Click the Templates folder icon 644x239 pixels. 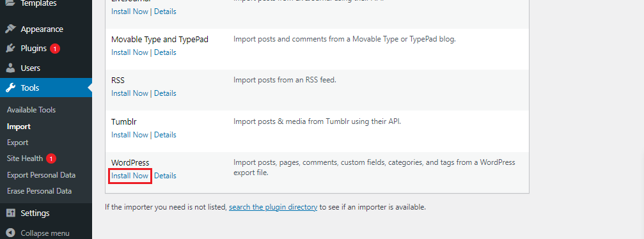(11, 3)
